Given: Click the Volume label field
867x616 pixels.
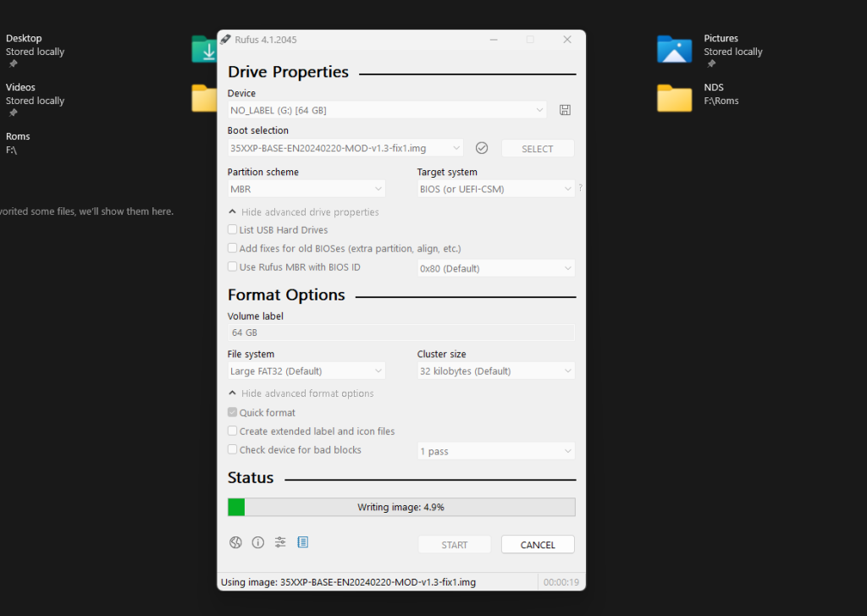Looking at the screenshot, I should click(x=401, y=333).
